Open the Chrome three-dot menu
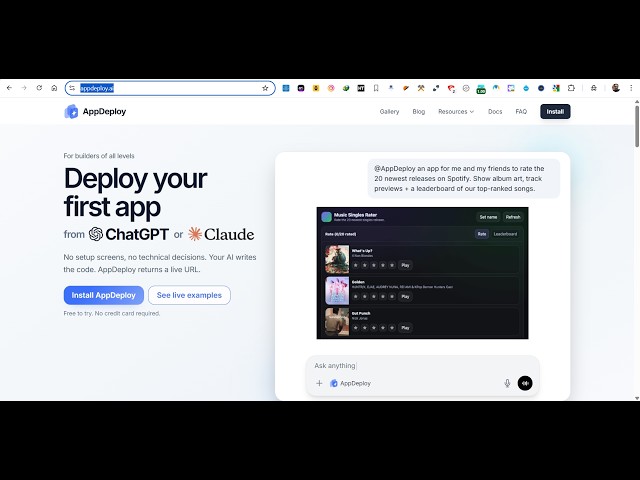This screenshot has width=640, height=480. [631, 88]
